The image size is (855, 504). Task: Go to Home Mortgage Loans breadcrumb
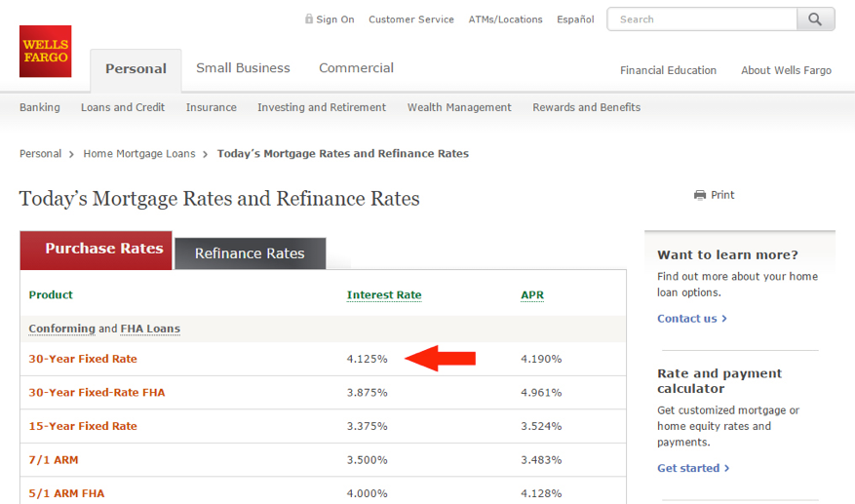click(139, 154)
